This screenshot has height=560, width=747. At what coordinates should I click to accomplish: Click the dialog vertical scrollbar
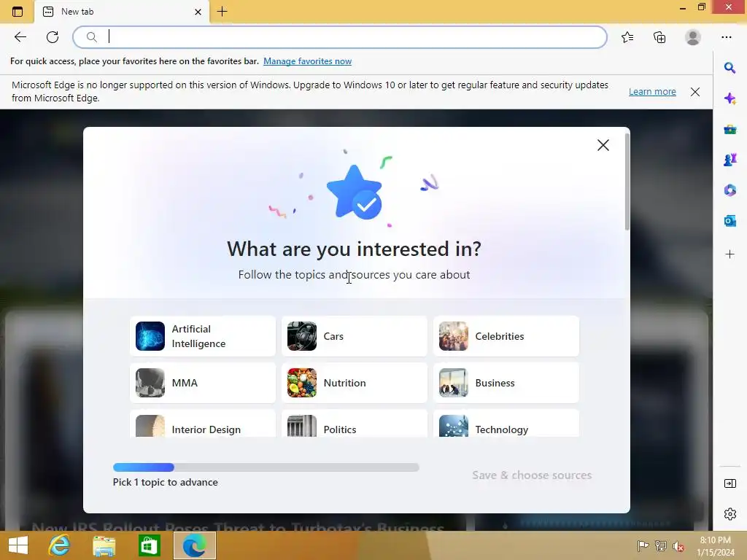pos(627,182)
